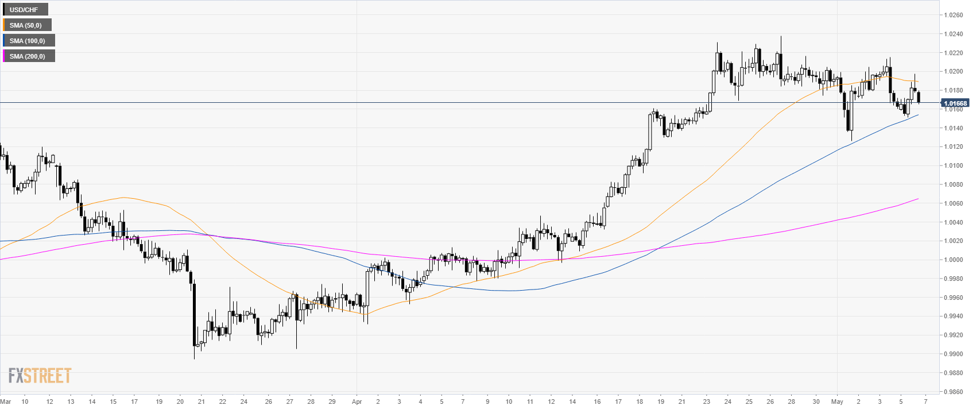The height and width of the screenshot is (409, 980).
Task: Click the Apr label on date axis
Action: click(357, 402)
